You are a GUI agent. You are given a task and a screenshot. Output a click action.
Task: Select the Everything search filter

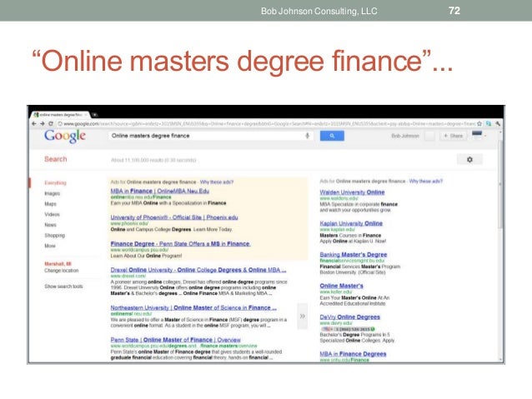tap(55, 182)
